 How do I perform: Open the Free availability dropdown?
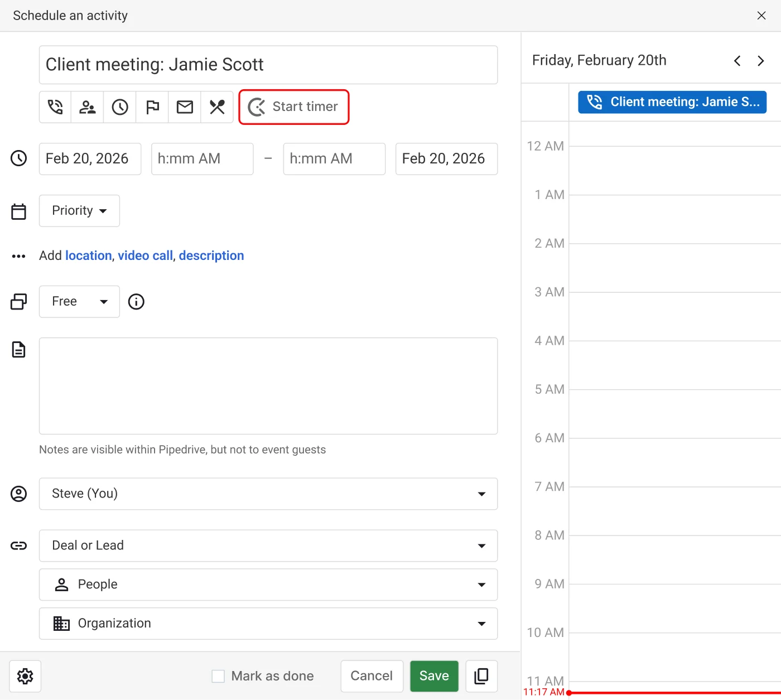click(79, 301)
